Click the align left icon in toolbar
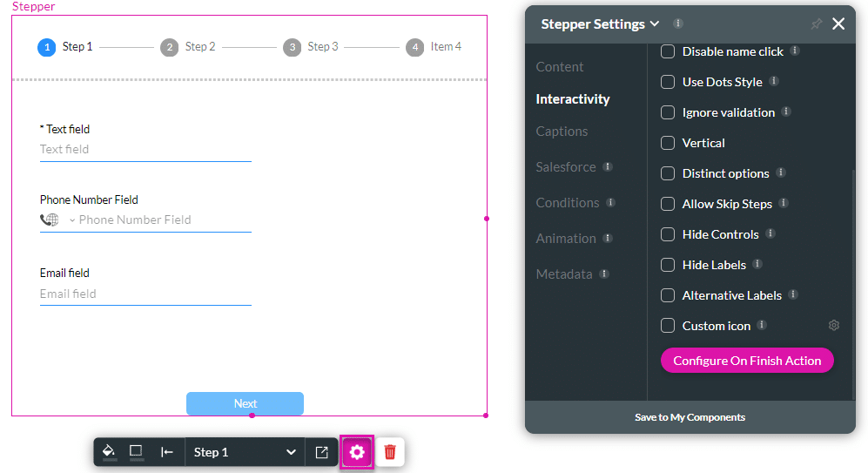 click(x=167, y=452)
